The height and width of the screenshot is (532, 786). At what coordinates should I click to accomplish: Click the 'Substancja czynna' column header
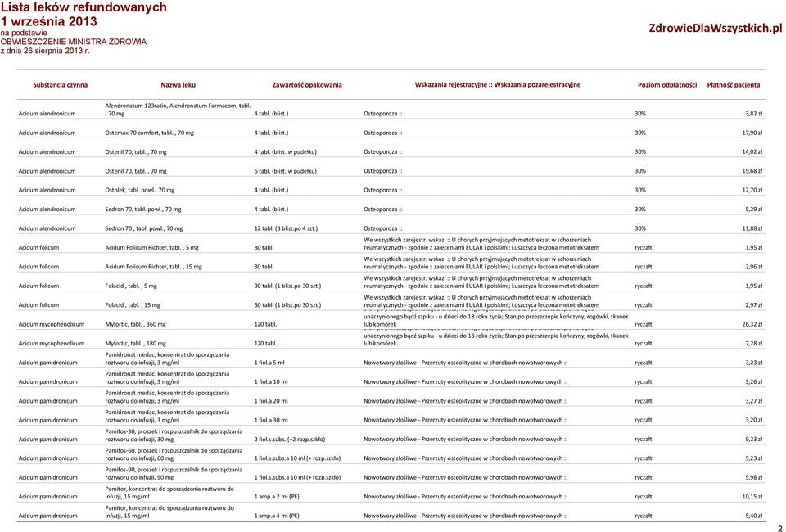click(x=60, y=84)
